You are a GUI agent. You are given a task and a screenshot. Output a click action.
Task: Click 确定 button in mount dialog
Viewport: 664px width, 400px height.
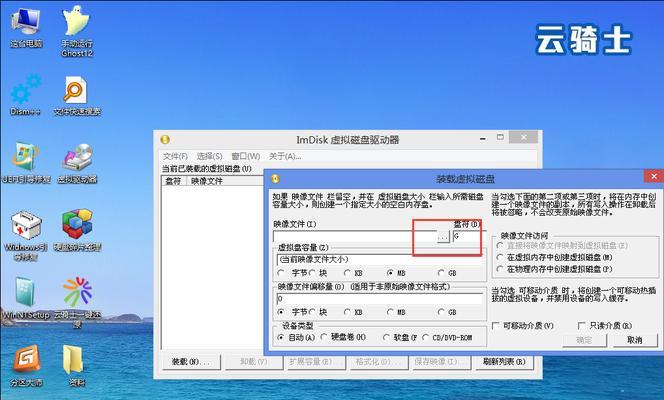point(584,340)
